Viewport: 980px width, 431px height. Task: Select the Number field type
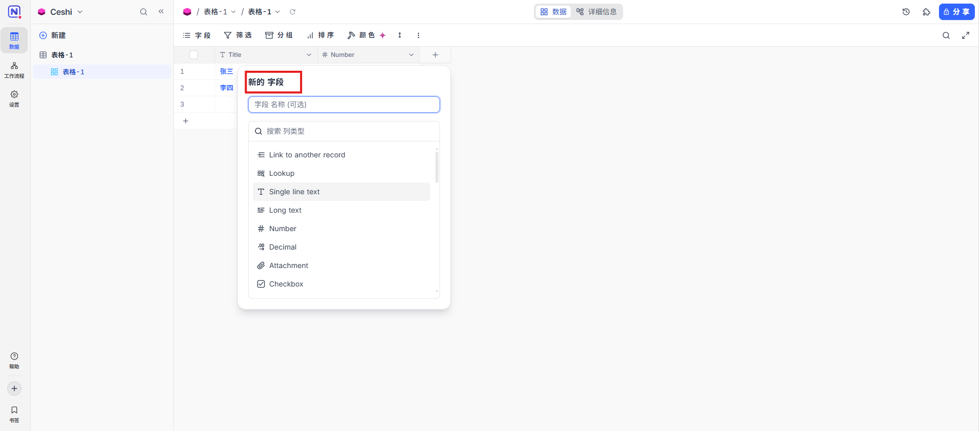[x=342, y=229]
